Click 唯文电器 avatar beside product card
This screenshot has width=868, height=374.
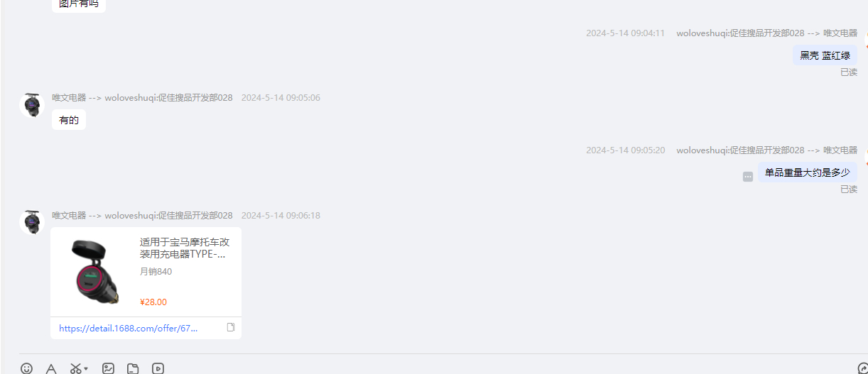pos(31,222)
